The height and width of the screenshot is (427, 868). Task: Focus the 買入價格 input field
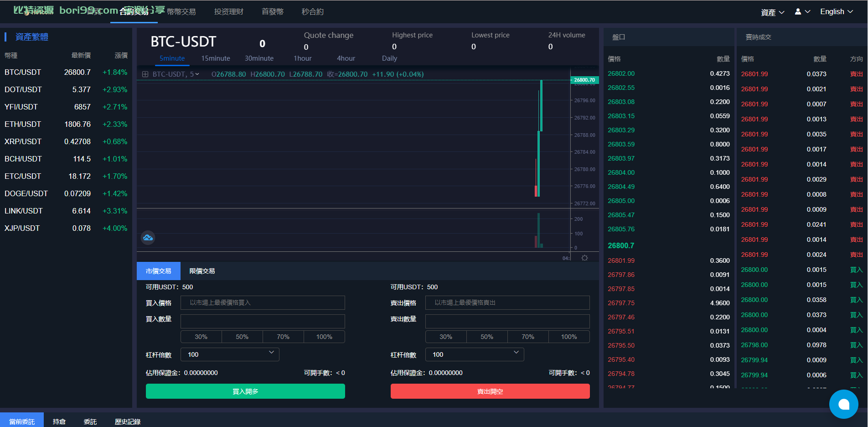point(263,302)
